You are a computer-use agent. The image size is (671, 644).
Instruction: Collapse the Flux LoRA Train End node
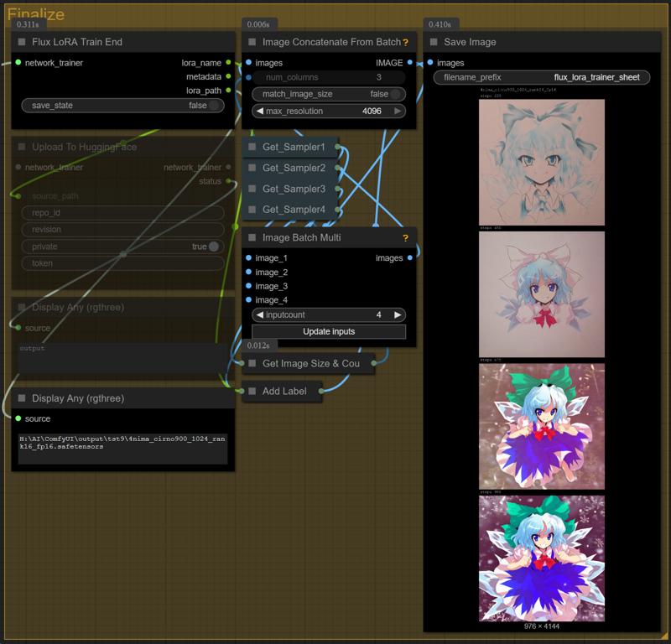[x=22, y=42]
